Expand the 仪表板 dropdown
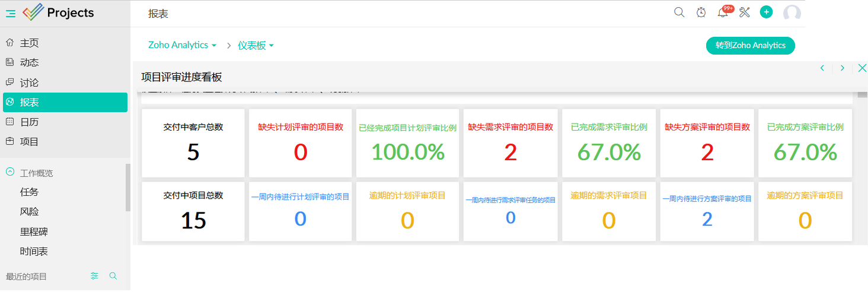This screenshot has height=292, width=868. tap(256, 45)
